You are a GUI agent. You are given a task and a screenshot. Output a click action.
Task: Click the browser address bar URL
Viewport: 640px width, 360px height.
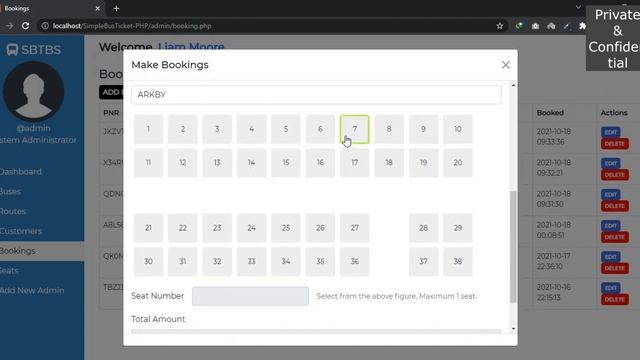tap(132, 26)
